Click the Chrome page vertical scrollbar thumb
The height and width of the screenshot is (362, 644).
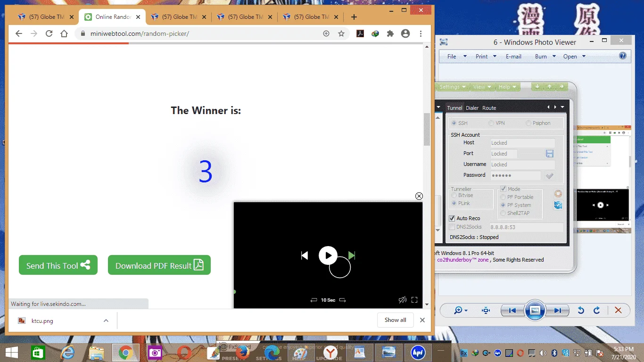[x=427, y=129]
